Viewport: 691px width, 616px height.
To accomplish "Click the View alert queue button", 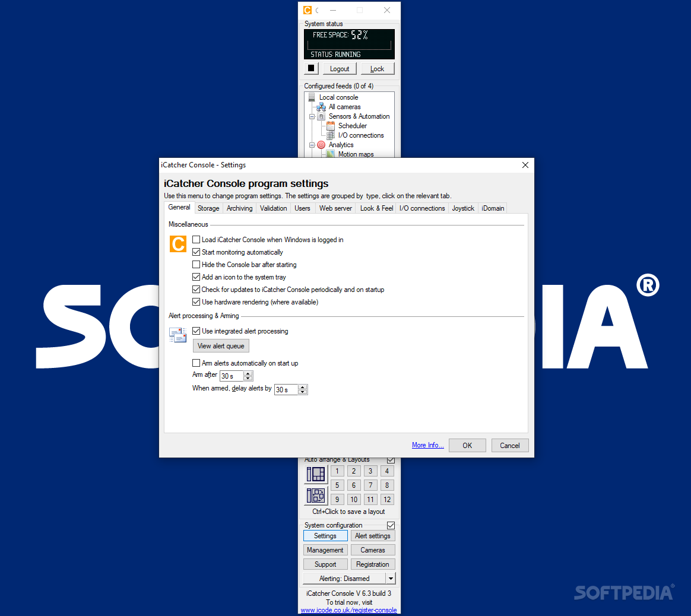I will click(221, 346).
